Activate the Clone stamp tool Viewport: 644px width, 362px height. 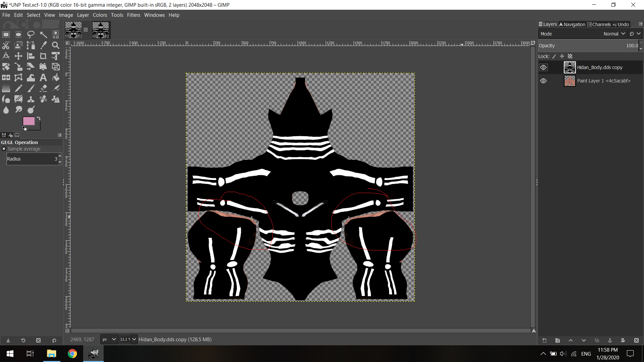pos(31,99)
